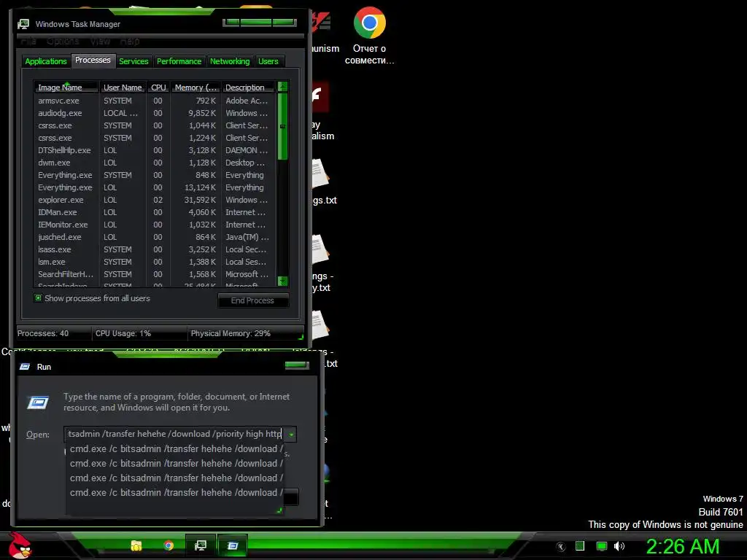Open the Chrome desktop shortcut icon

[x=370, y=23]
